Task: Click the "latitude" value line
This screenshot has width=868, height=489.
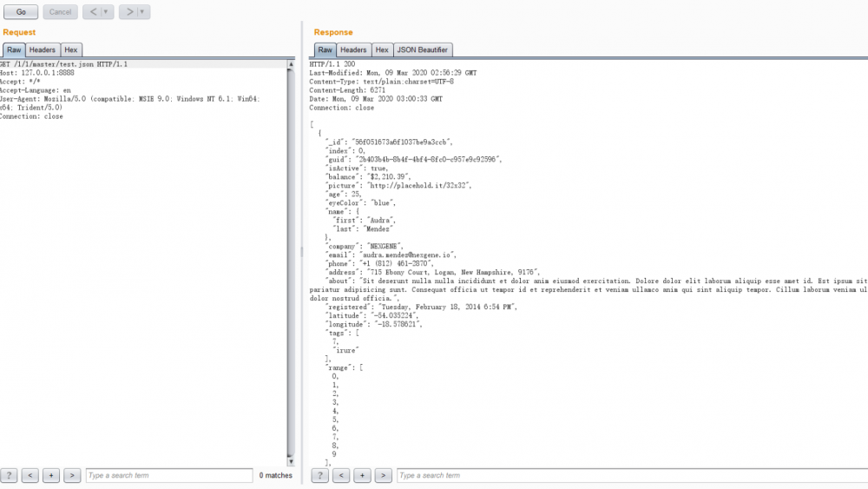Action: [372, 315]
